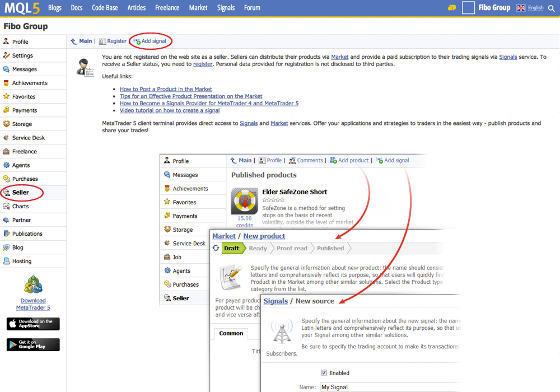Open the Articles top menu
Screen dimensions: 560x392
point(137,7)
